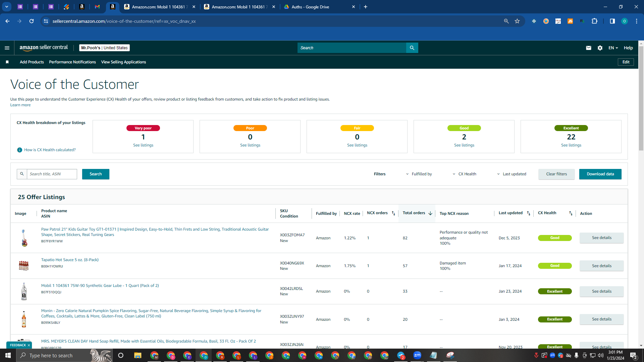The width and height of the screenshot is (644, 362).
Task: Expand the CX Health filter dropdown
Action: click(x=464, y=174)
